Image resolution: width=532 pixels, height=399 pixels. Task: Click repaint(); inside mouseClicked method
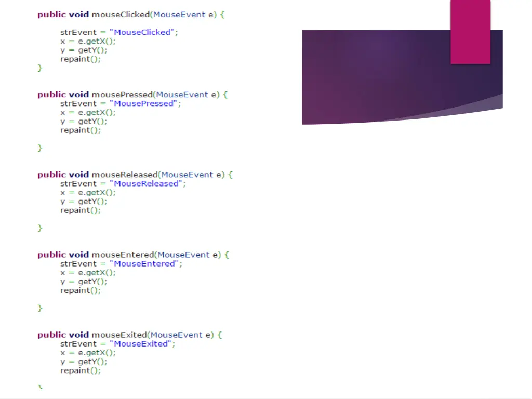81,59
